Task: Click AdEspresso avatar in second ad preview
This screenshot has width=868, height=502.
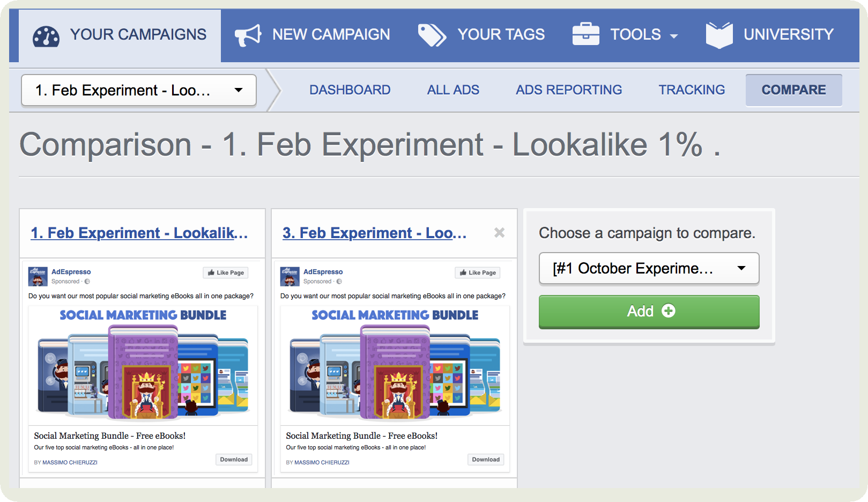Action: coord(290,276)
